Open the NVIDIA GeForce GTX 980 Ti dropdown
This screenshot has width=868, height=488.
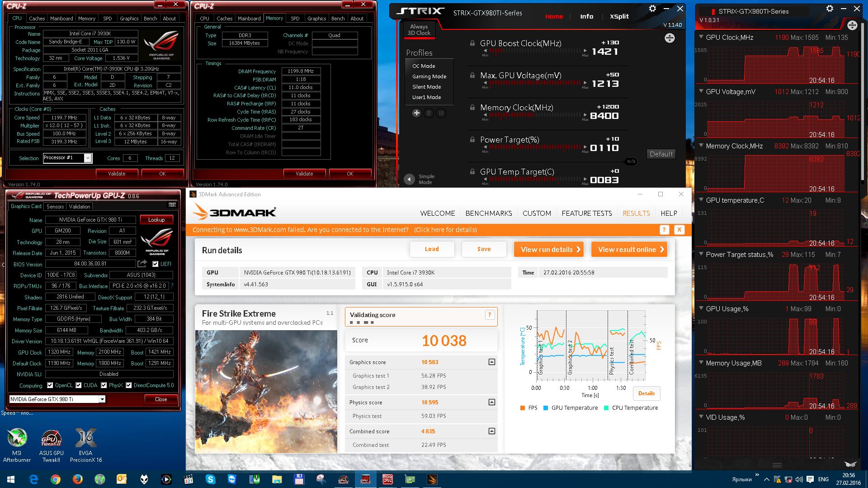click(x=102, y=399)
